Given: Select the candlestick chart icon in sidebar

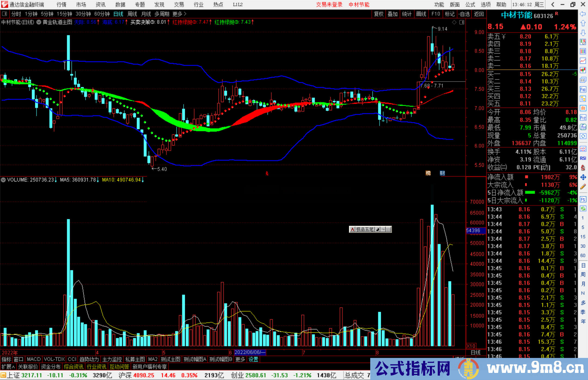Looking at the screenshot, I should (583, 70).
